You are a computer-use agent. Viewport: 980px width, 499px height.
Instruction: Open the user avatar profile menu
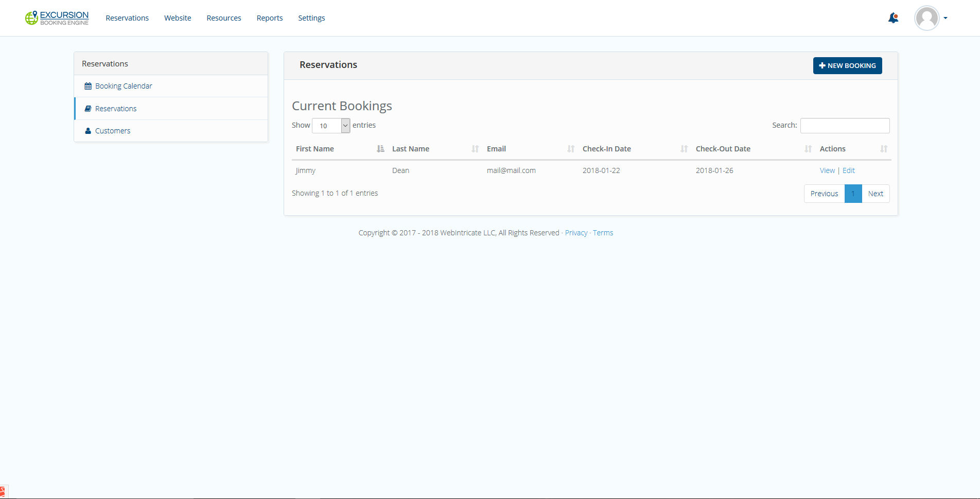pyautogui.click(x=926, y=18)
